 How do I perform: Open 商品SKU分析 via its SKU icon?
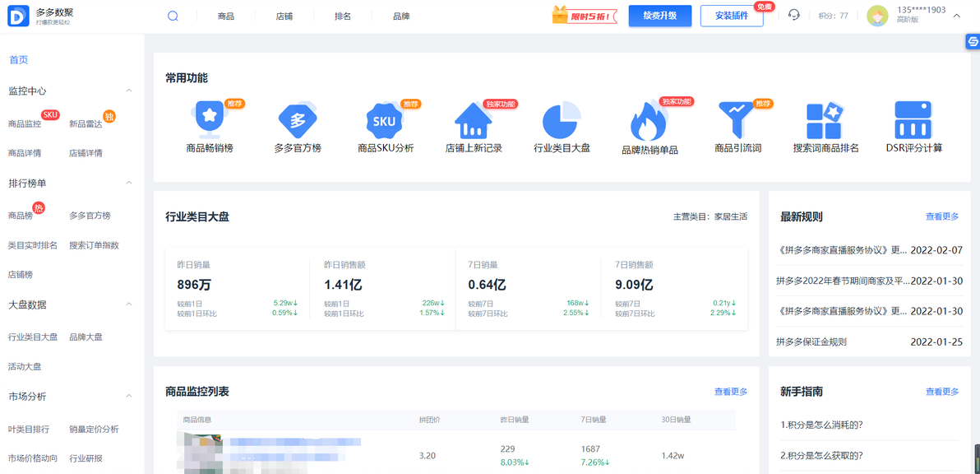[x=386, y=119]
